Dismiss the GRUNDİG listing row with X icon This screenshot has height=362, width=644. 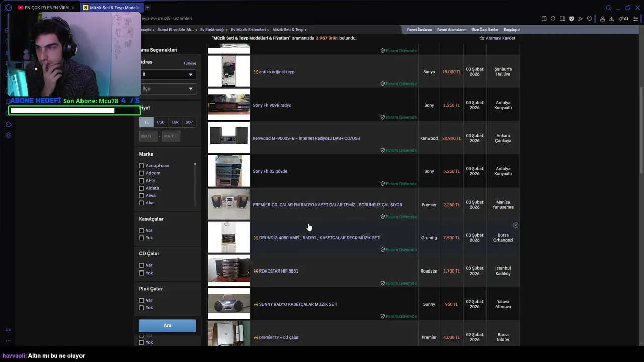click(x=515, y=225)
